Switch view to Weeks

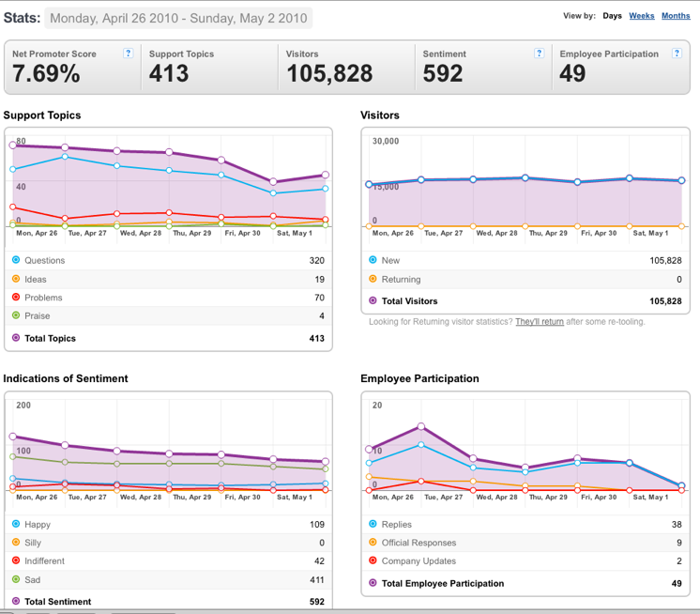[x=642, y=16]
